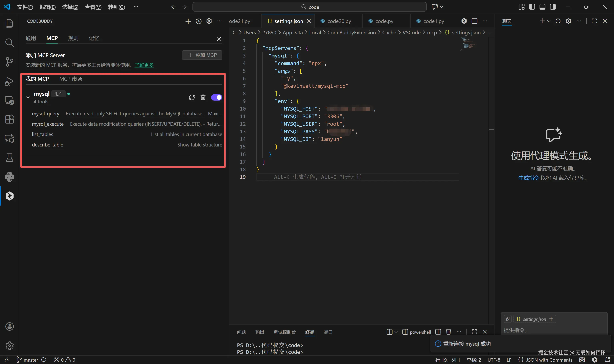Image resolution: width=614 pixels, height=364 pixels.
Task: Open the Python activity bar icon
Action: point(9,177)
